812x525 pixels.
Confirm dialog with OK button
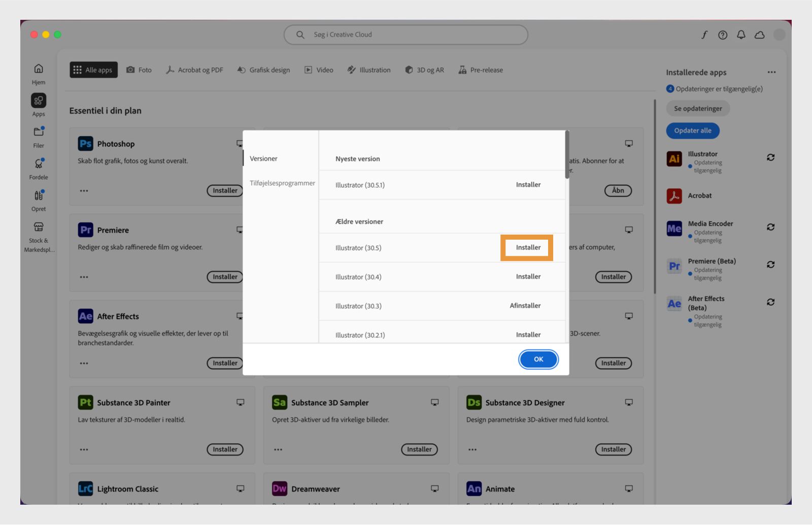tap(538, 359)
